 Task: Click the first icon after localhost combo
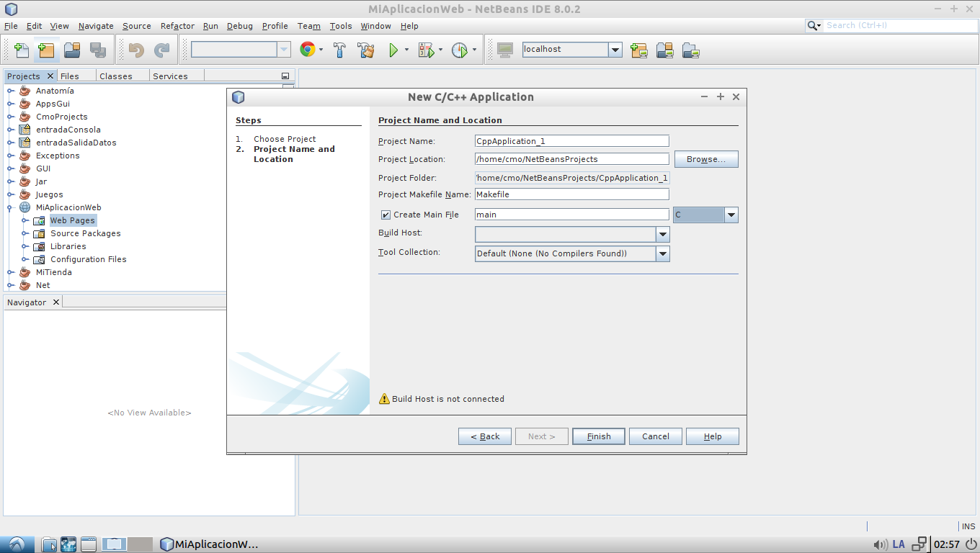pyautogui.click(x=638, y=50)
